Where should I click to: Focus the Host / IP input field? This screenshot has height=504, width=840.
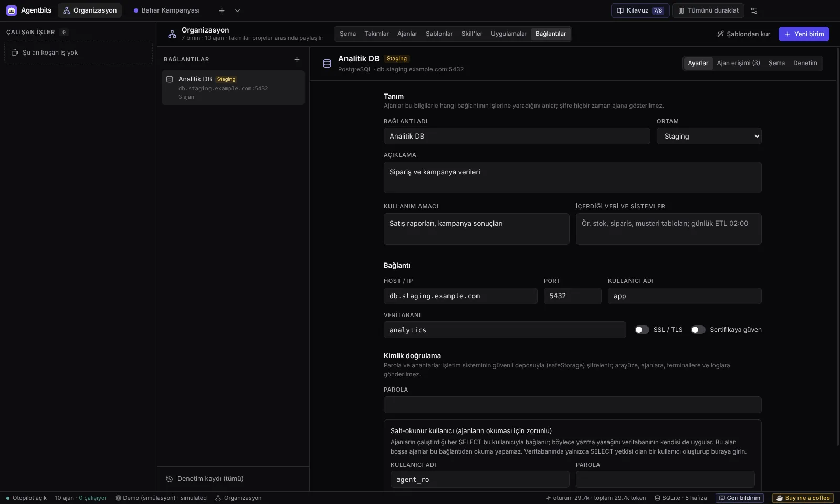460,296
